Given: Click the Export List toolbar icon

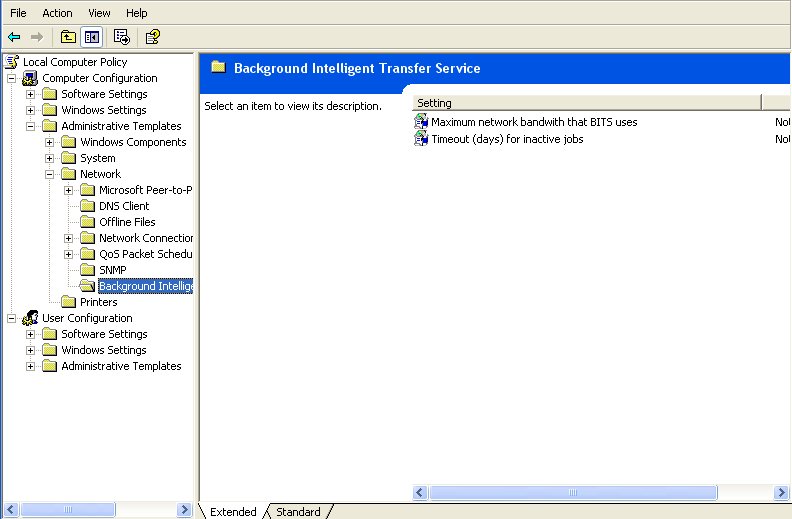Looking at the screenshot, I should (x=122, y=37).
